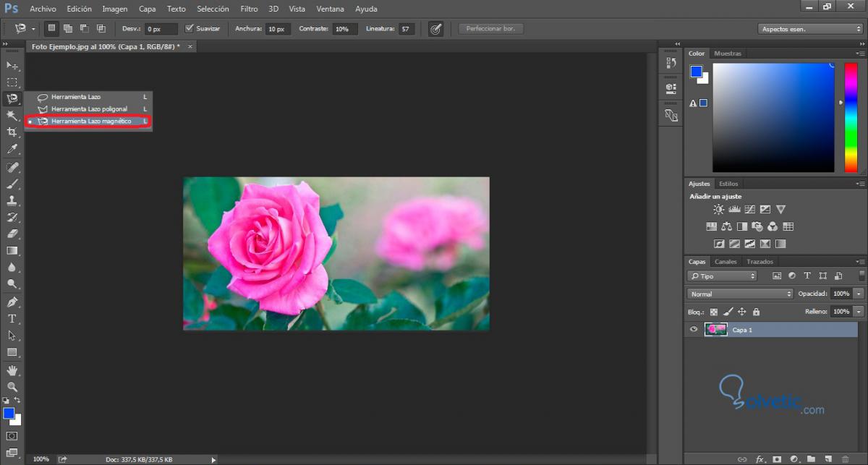Choose Herramienta Lazo poligonal from flyout
The image size is (868, 465).
point(88,109)
